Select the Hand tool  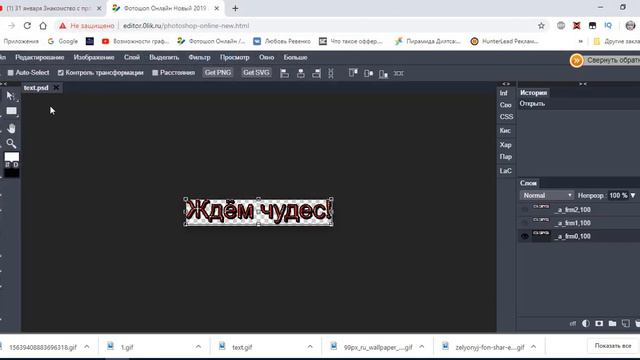pos(11,128)
